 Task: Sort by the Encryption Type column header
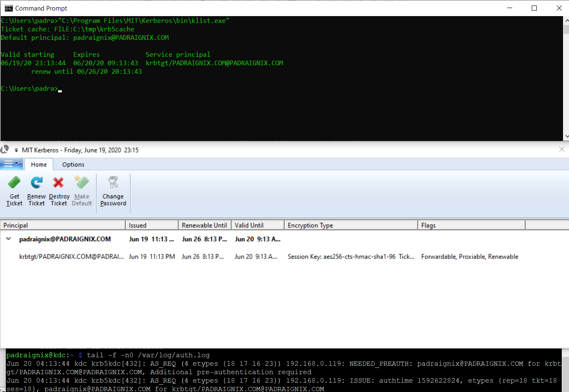coord(351,225)
